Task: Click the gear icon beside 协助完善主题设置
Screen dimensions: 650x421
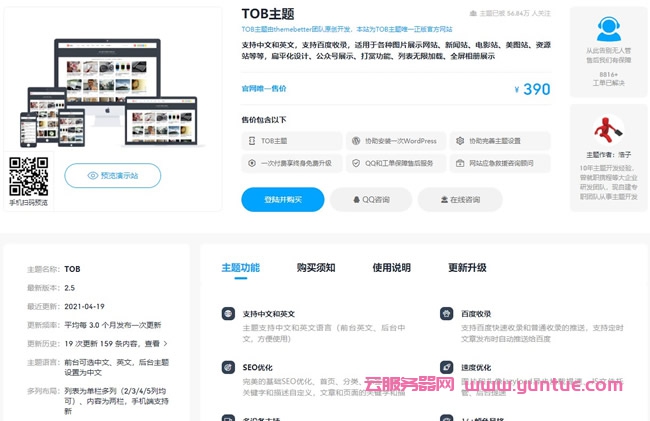Action: [458, 141]
